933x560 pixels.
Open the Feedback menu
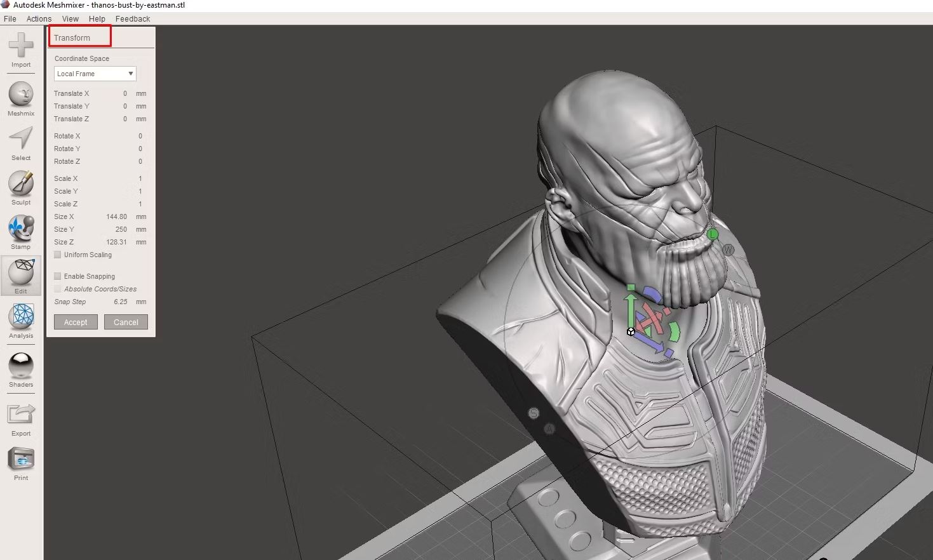tap(133, 19)
